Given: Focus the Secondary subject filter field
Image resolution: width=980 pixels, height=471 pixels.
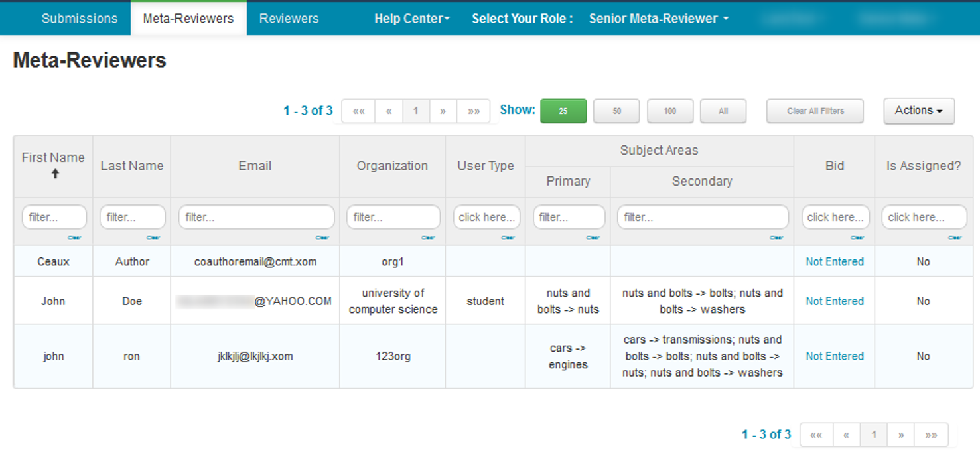Looking at the screenshot, I should (x=703, y=217).
